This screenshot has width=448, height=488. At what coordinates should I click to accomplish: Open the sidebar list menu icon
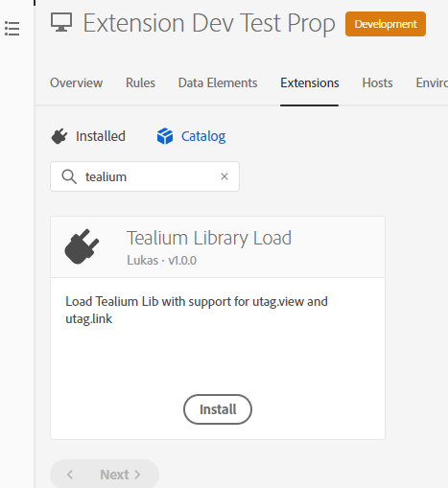click(x=12, y=29)
